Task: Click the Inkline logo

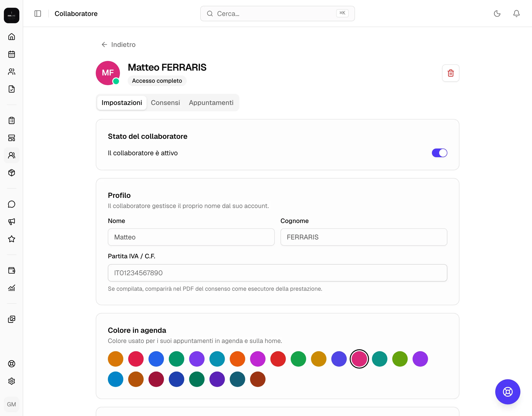Action: (11, 15)
